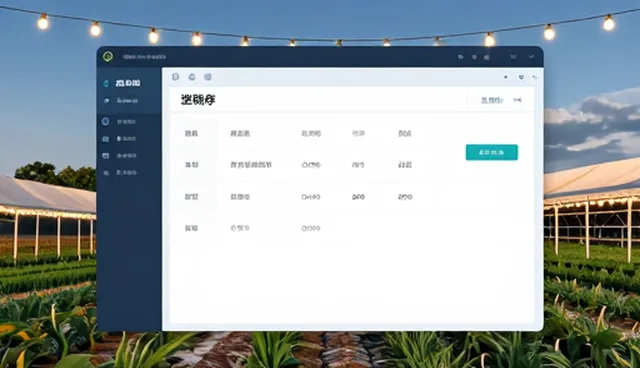Select the sidebar item with briefcase-like icon
Image resolution: width=640 pixels, height=368 pixels.
click(119, 139)
